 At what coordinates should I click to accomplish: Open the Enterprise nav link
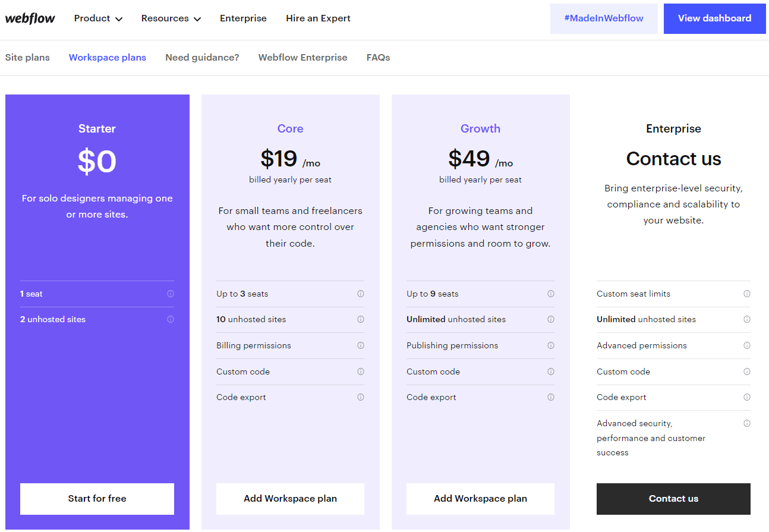point(243,18)
